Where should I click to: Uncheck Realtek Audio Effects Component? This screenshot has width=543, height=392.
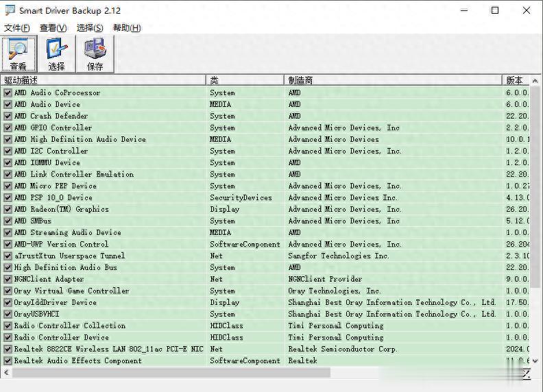pos(8,361)
